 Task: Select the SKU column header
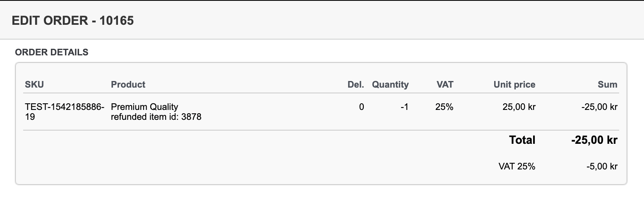coord(34,85)
